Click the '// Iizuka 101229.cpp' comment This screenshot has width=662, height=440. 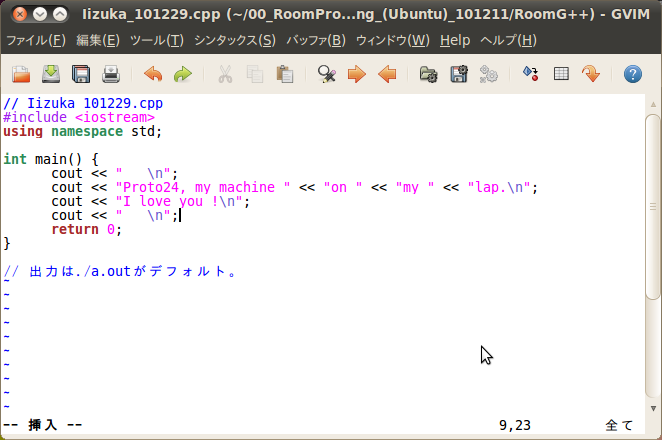83,103
